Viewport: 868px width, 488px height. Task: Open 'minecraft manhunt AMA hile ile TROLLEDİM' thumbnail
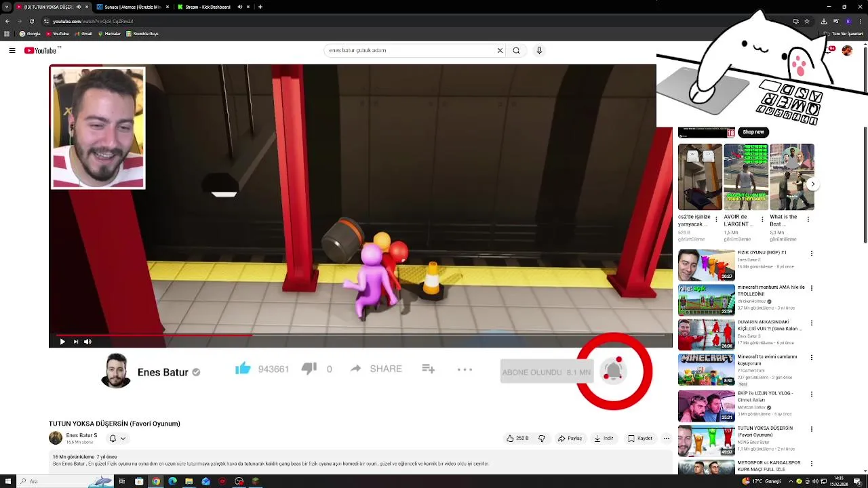pyautogui.click(x=706, y=300)
